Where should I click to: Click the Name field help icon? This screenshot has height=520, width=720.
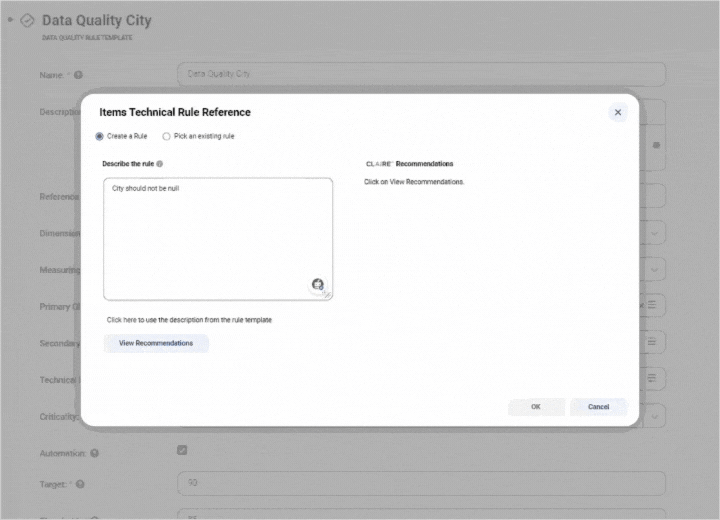click(79, 75)
